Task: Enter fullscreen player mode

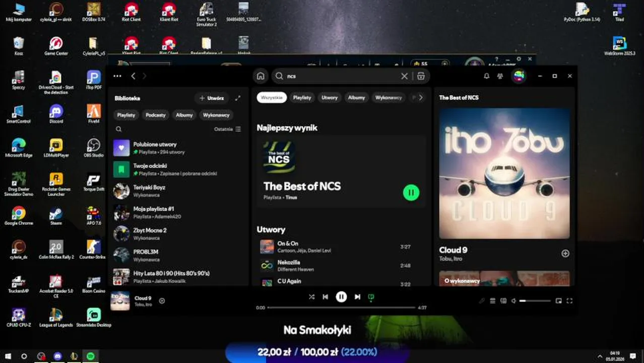Action: 569,301
